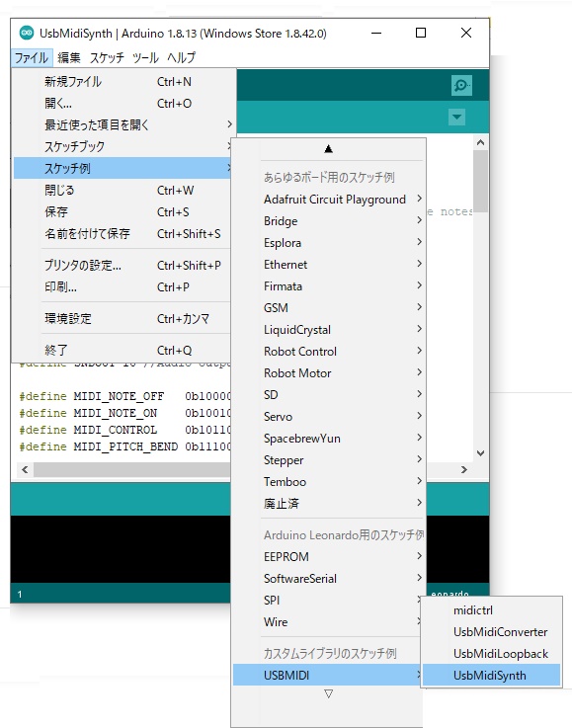Close the Arduino window
The image size is (572, 728).
click(466, 33)
